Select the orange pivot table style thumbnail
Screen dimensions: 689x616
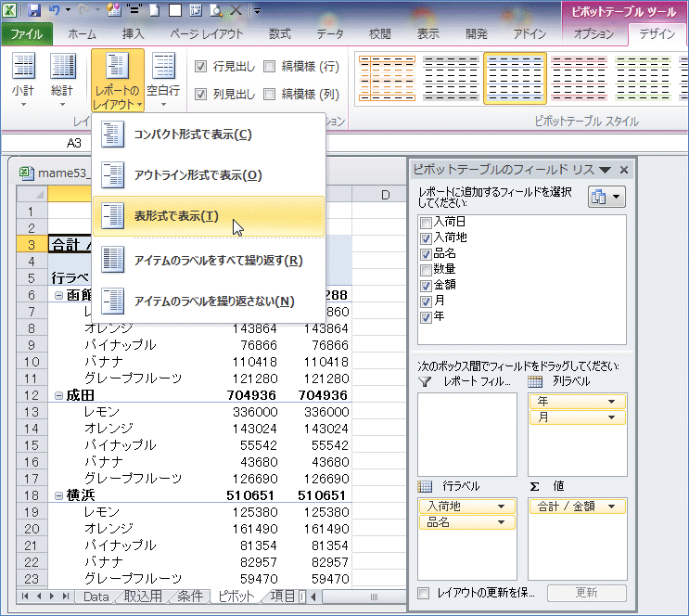386,78
